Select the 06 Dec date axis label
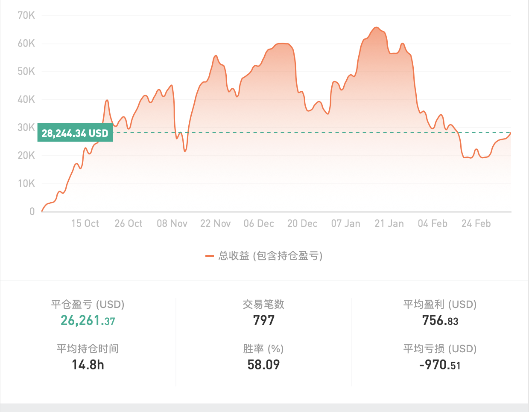Image resolution: width=532 pixels, height=412 pixels. click(259, 223)
